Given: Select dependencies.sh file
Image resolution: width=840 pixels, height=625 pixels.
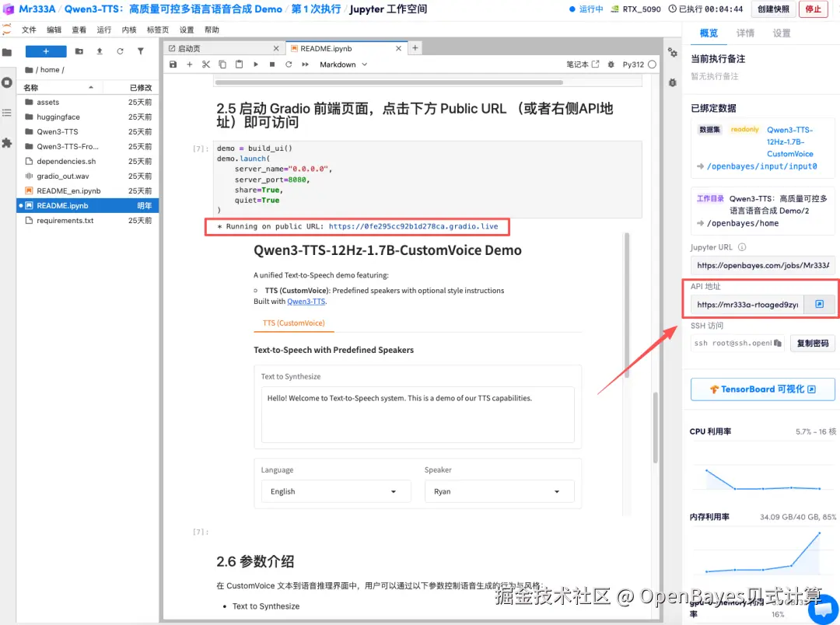Looking at the screenshot, I should [x=89, y=161].
